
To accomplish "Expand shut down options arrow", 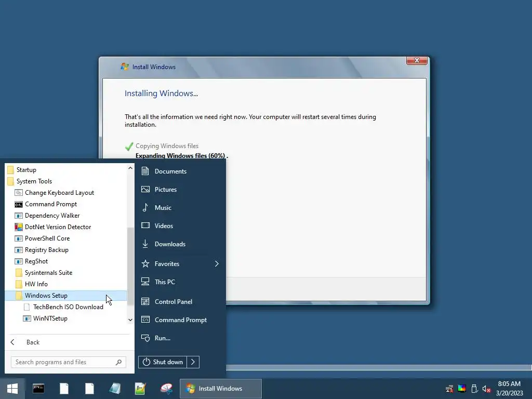I will pyautogui.click(x=193, y=362).
